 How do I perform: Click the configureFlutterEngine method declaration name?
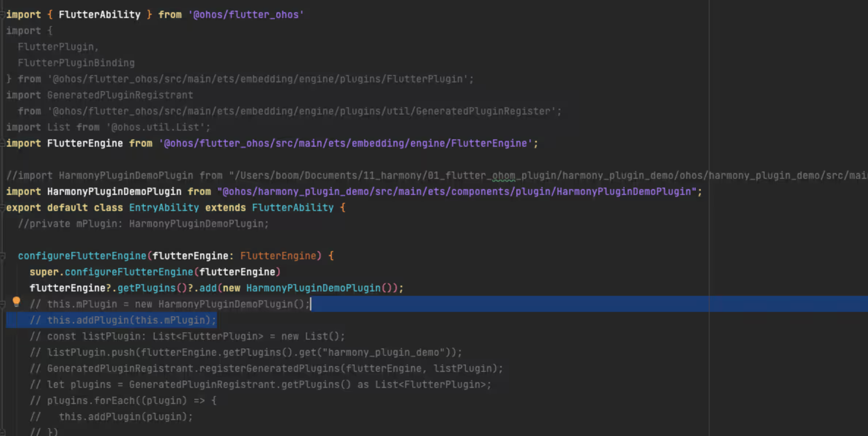[x=82, y=256]
